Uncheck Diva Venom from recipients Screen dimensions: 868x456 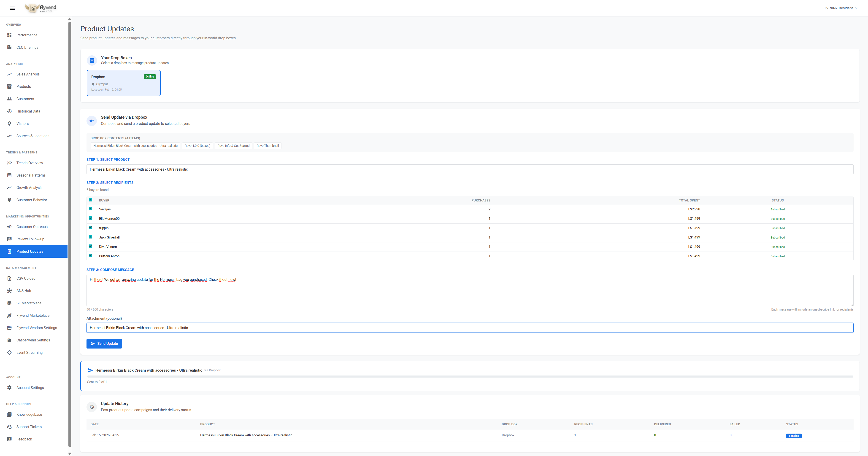pos(91,246)
